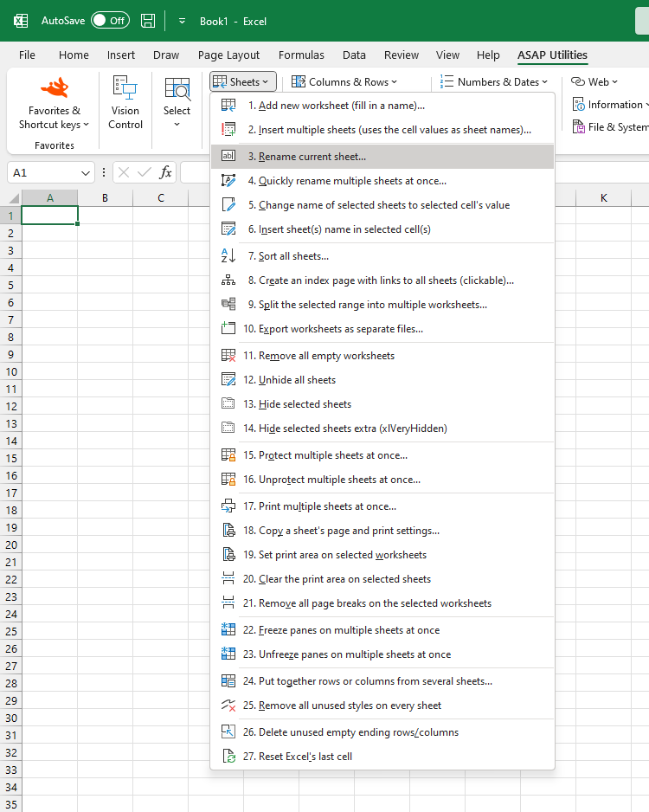Click the Select All corner triangle
The image size is (649, 812).
(14, 198)
